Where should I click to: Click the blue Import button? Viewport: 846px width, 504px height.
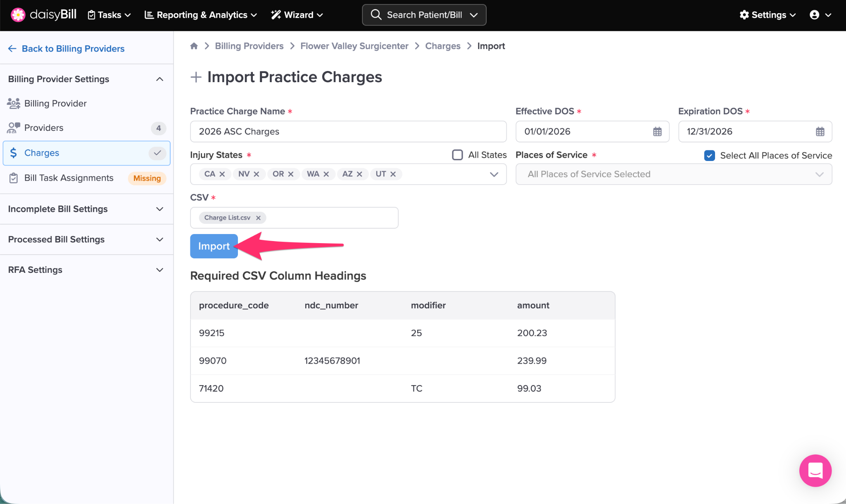tap(214, 246)
